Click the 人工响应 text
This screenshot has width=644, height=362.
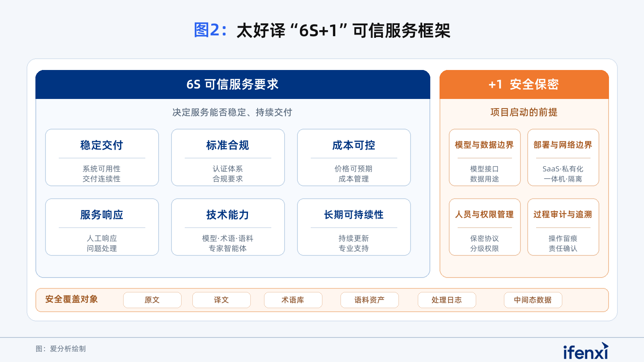coord(102,239)
